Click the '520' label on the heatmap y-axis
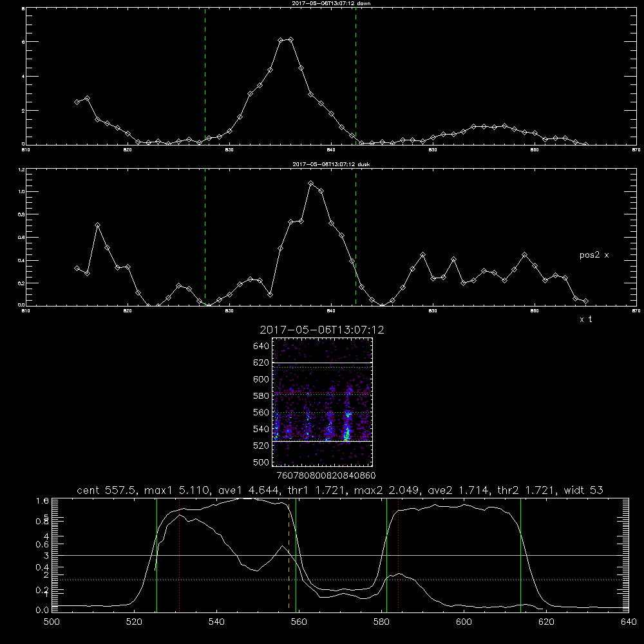Screen dimensions: 644x644 (x=261, y=446)
